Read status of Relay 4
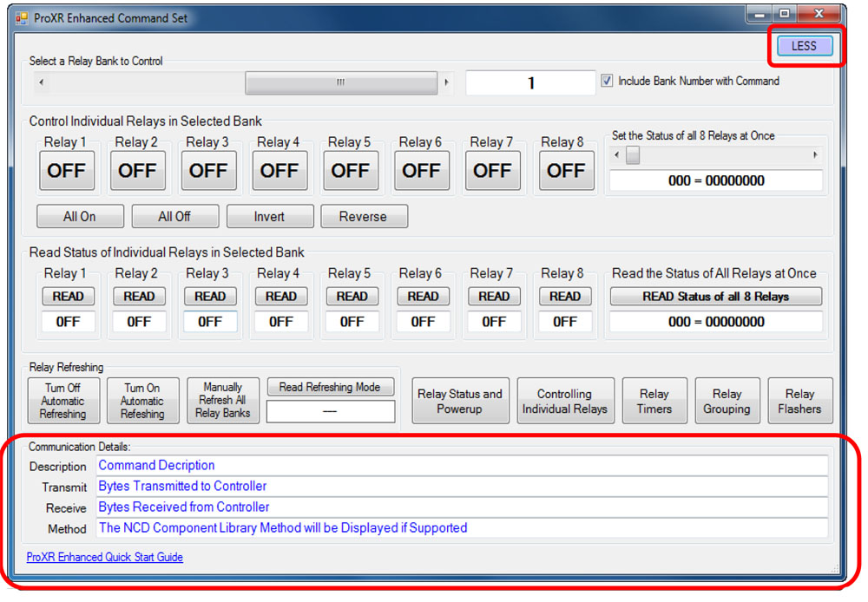 click(281, 297)
